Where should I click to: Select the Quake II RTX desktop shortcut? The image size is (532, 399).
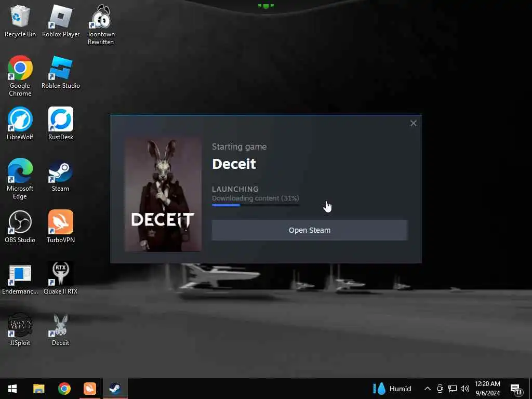coord(61,278)
